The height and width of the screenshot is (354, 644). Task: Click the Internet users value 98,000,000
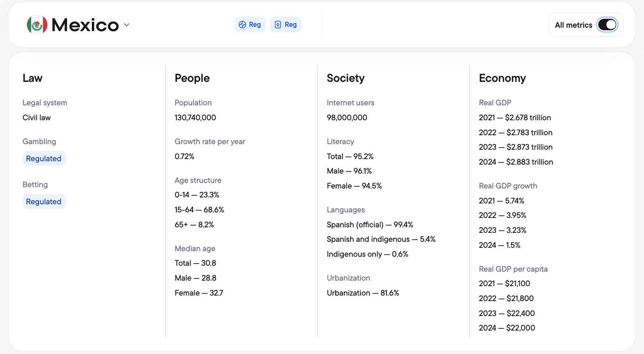coord(347,118)
